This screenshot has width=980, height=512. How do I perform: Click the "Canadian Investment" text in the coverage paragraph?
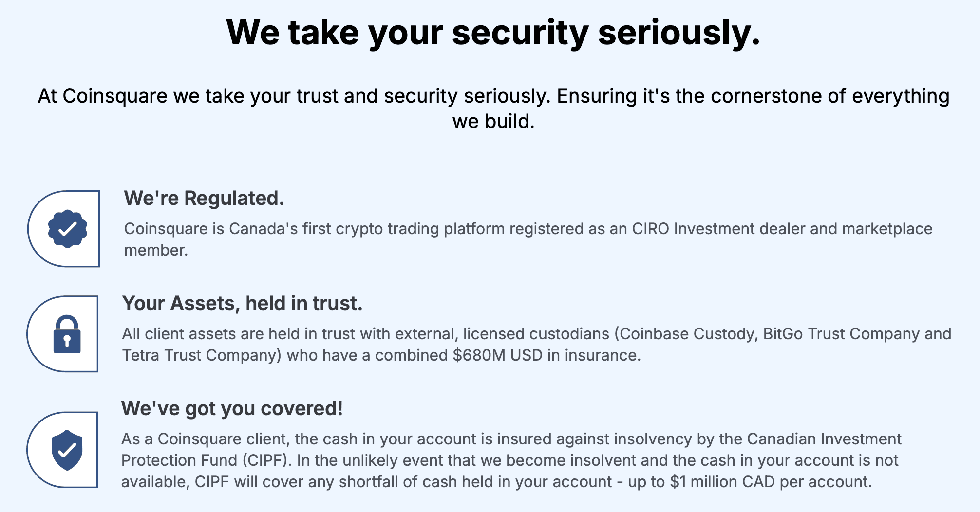[824, 439]
